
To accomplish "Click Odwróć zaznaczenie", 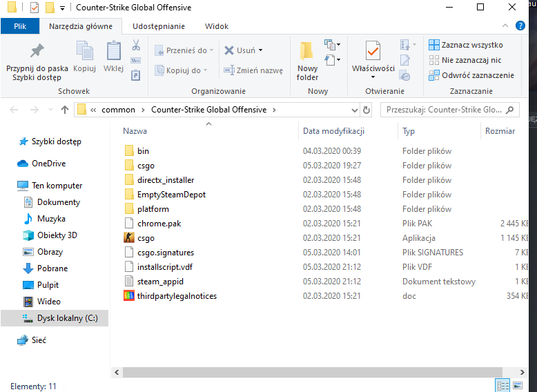I will pos(471,75).
